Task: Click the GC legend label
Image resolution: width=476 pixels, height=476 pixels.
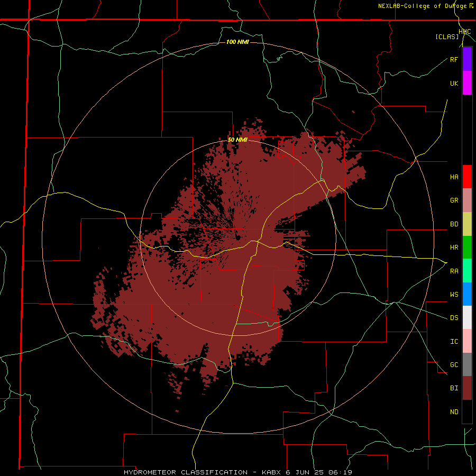Action: point(454,365)
